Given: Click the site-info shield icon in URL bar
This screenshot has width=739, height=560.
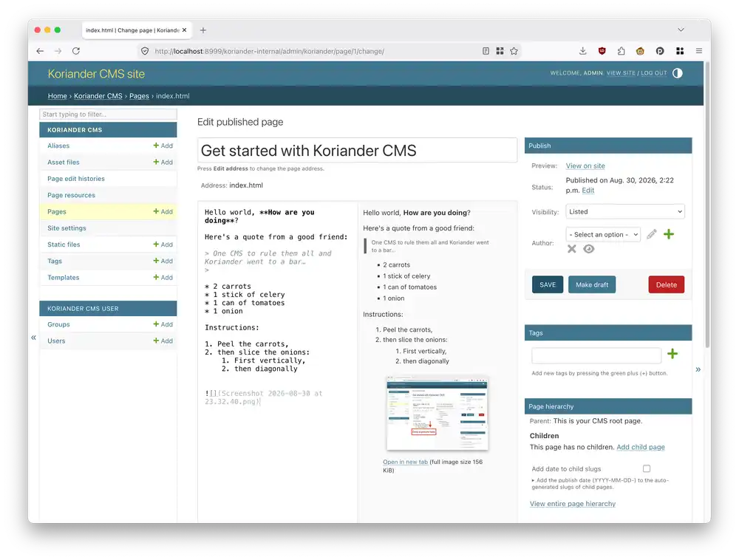Looking at the screenshot, I should (145, 51).
